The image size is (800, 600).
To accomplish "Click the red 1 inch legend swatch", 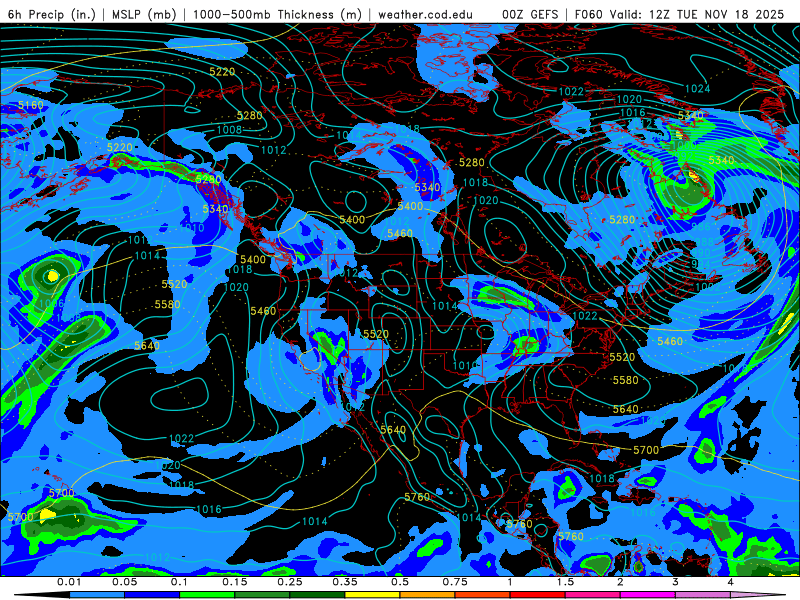I will click(x=538, y=595).
